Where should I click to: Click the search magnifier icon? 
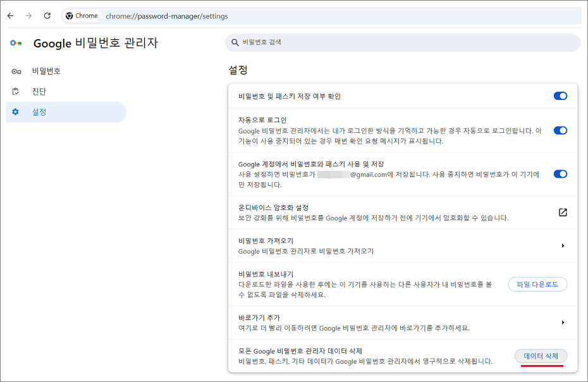tap(235, 42)
